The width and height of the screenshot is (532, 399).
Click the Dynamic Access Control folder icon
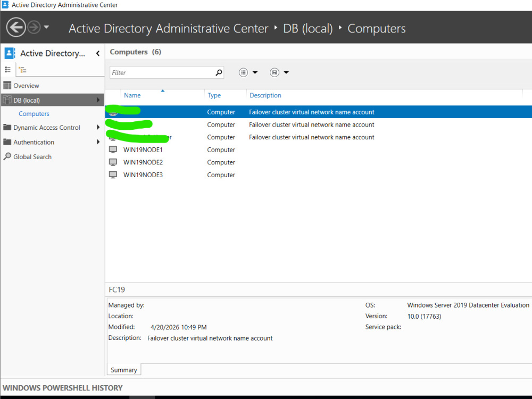point(7,127)
